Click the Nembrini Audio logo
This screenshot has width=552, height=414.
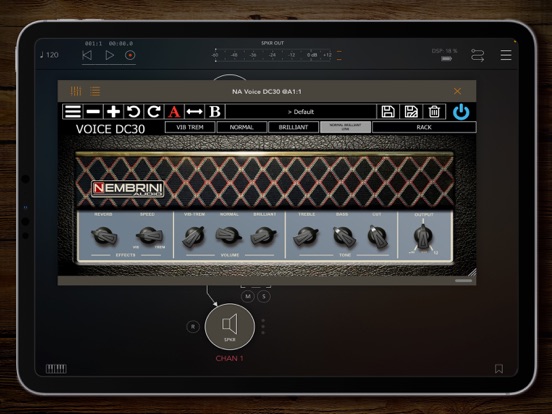[x=128, y=189]
